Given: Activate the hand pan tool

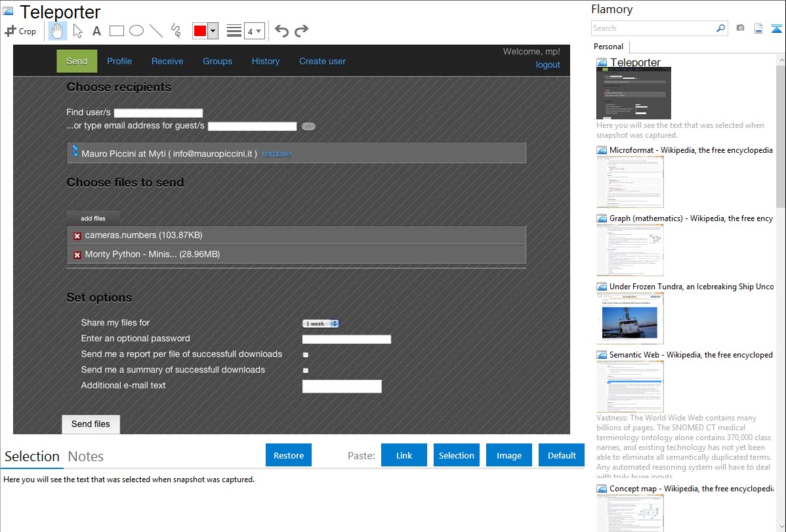Looking at the screenshot, I should [x=58, y=31].
